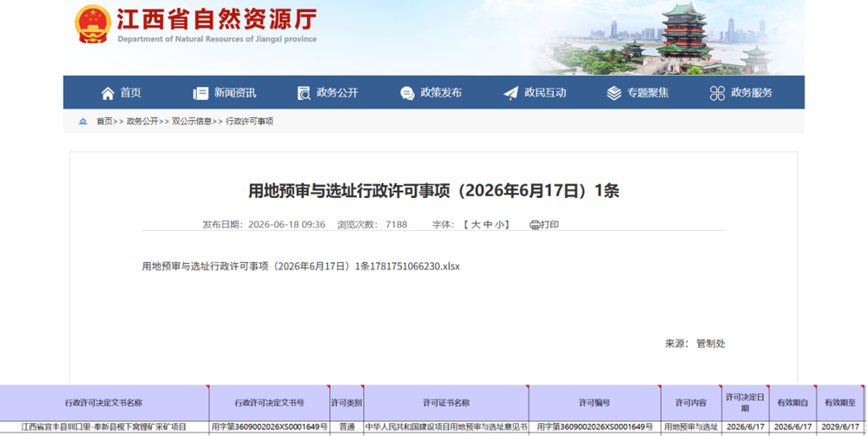This screenshot has width=868, height=436.
Task: Click the document search icon beside 政务公开
Action: coord(303,93)
